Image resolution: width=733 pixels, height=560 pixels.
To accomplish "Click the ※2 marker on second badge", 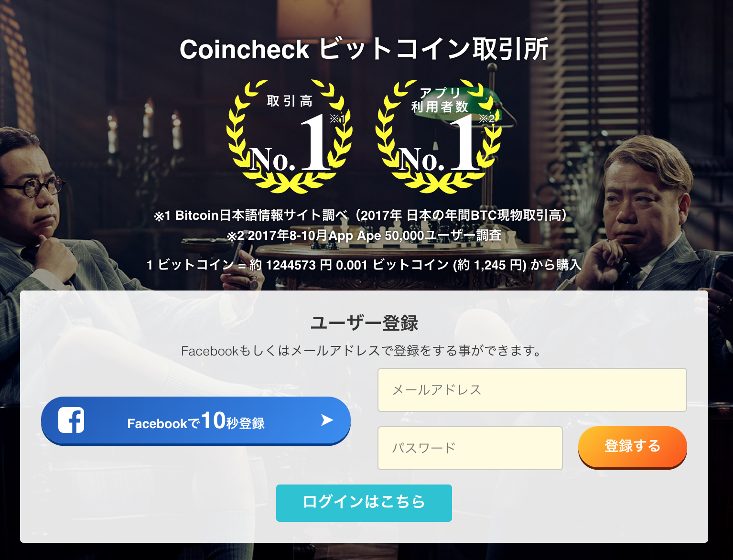I will pyautogui.click(x=487, y=118).
